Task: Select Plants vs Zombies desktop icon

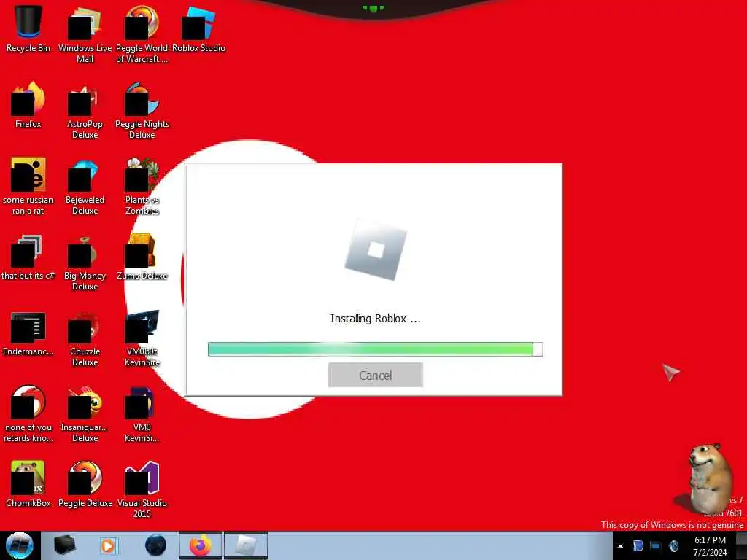Action: click(x=142, y=186)
